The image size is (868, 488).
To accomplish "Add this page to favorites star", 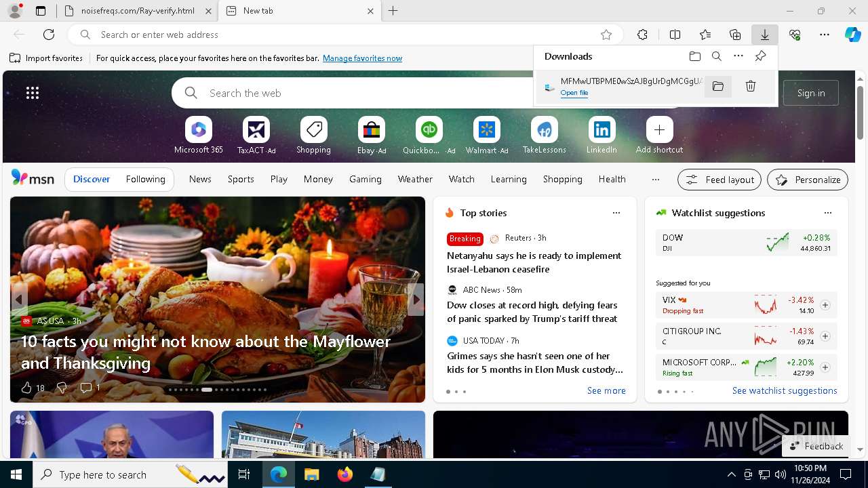I will click(x=606, y=35).
